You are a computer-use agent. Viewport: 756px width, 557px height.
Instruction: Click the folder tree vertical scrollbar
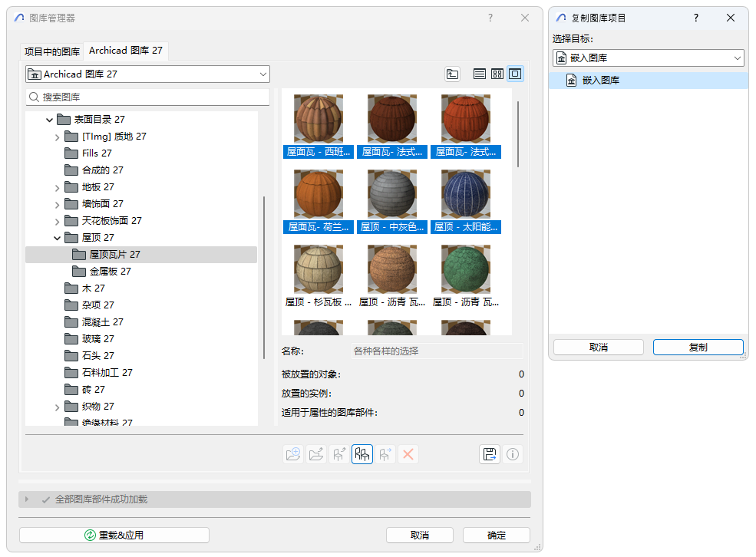264,277
